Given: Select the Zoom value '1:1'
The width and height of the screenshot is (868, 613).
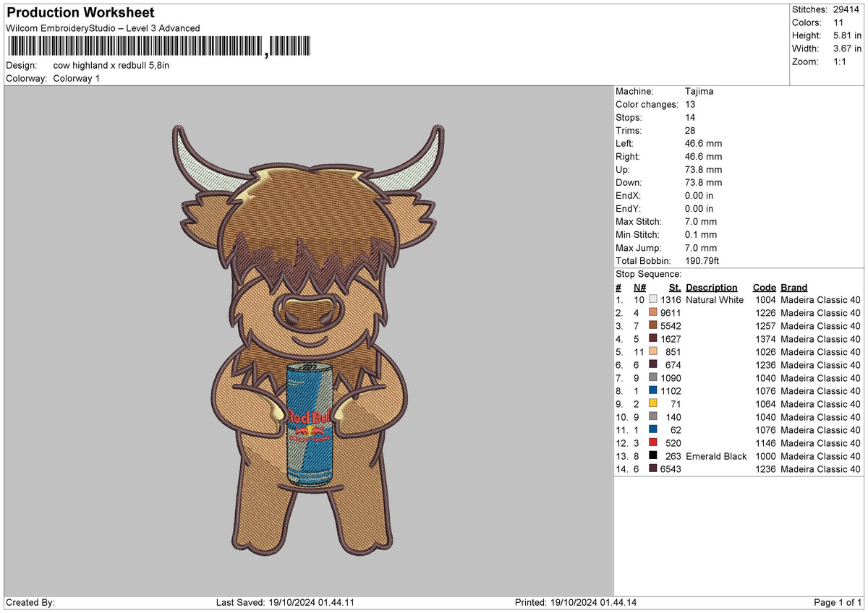Looking at the screenshot, I should coord(841,61).
